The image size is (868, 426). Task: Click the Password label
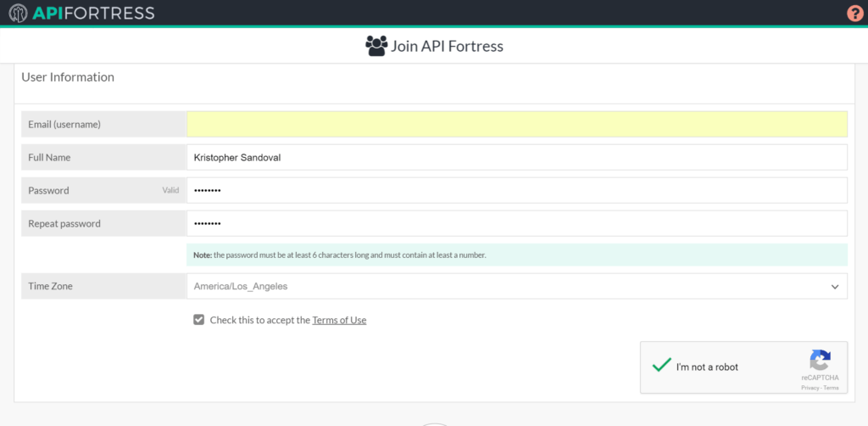tap(48, 190)
